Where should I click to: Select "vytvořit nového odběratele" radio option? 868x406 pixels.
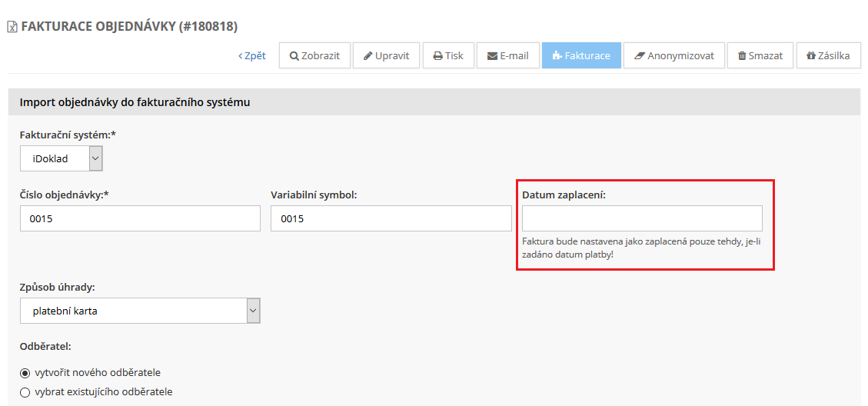(x=25, y=373)
